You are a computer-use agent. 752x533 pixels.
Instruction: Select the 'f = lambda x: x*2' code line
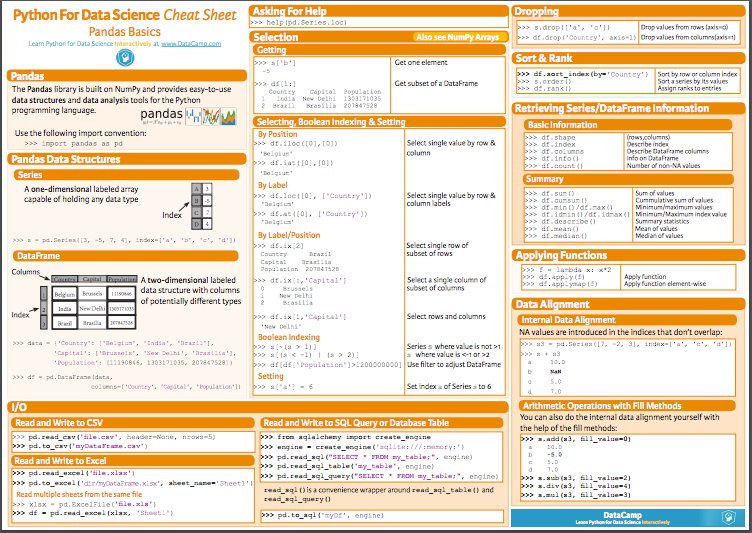567,270
